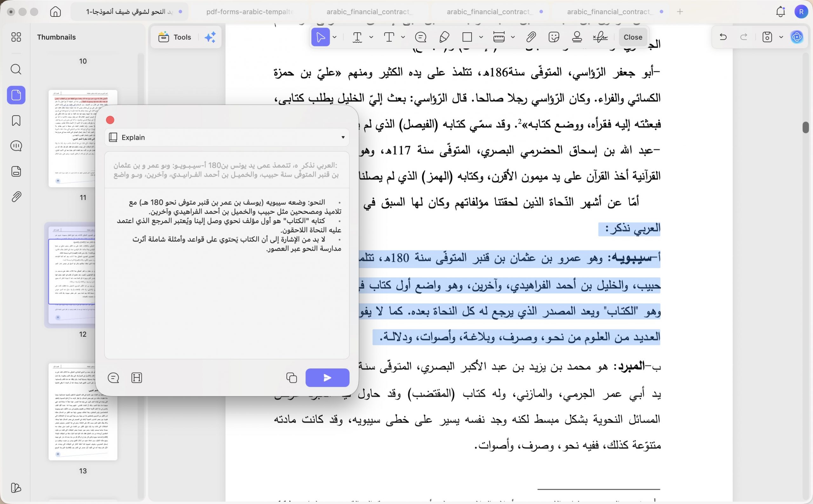Expand the underline tool dropdown arrow
The image size is (813, 504).
371,37
